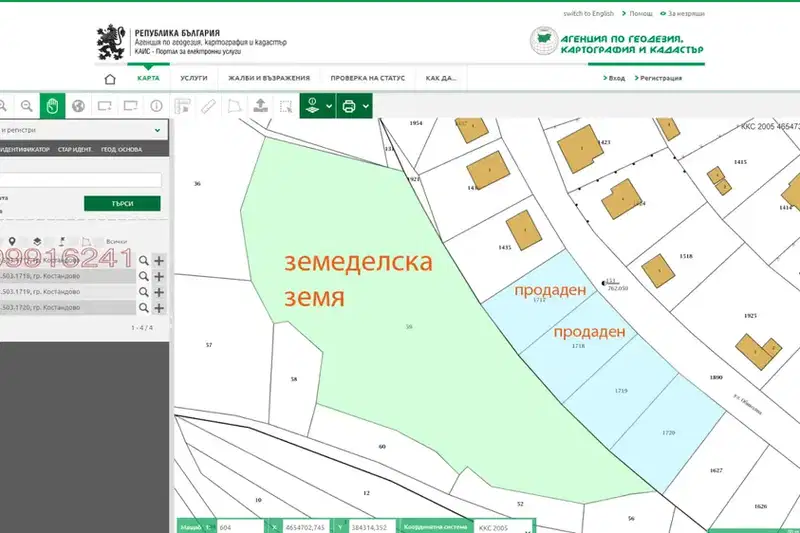This screenshot has width=800, height=533.
Task: Select result row 503.1720 гр. Костандово
Action: (68, 308)
